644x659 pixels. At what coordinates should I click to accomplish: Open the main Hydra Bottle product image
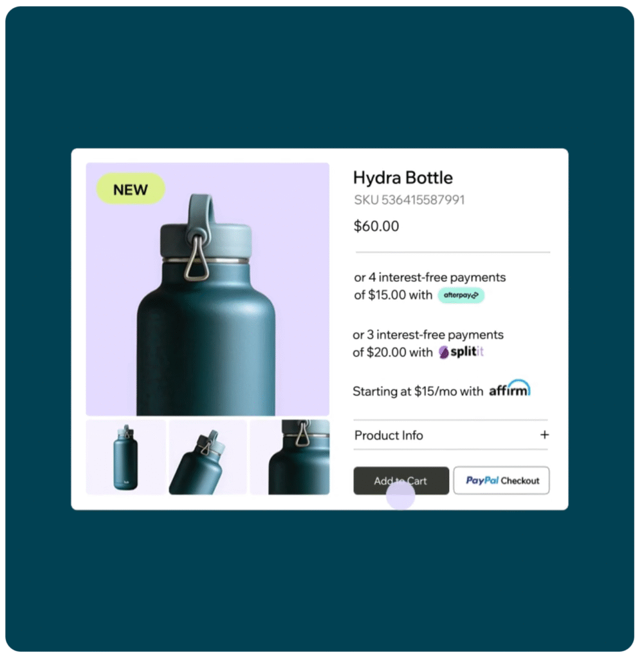click(x=208, y=289)
